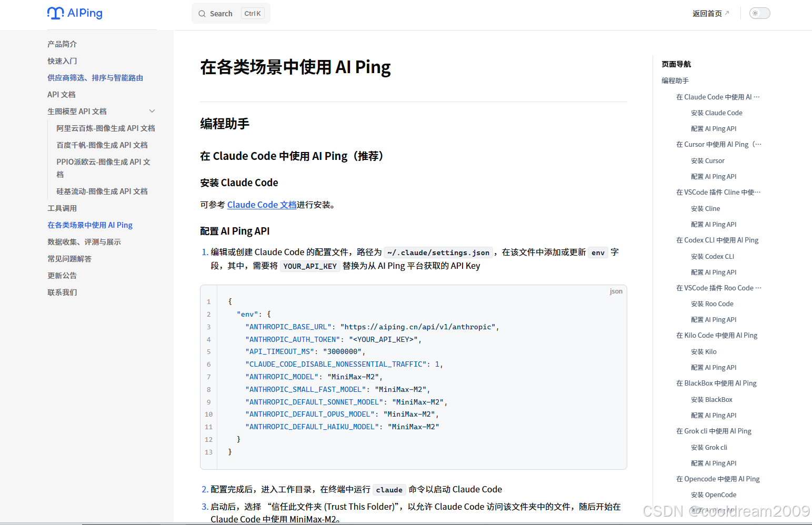812x525 pixels.
Task: Jump to 编程助手 in page navigation
Action: pos(675,80)
